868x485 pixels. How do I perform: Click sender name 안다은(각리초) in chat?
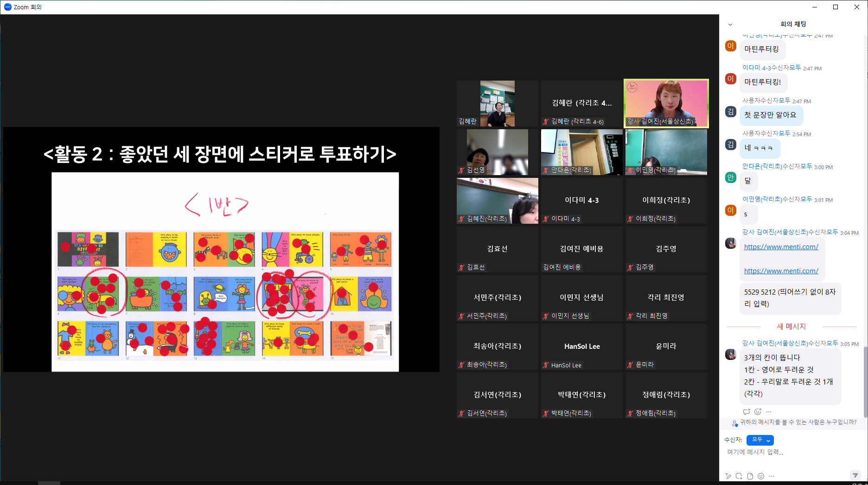coord(762,166)
